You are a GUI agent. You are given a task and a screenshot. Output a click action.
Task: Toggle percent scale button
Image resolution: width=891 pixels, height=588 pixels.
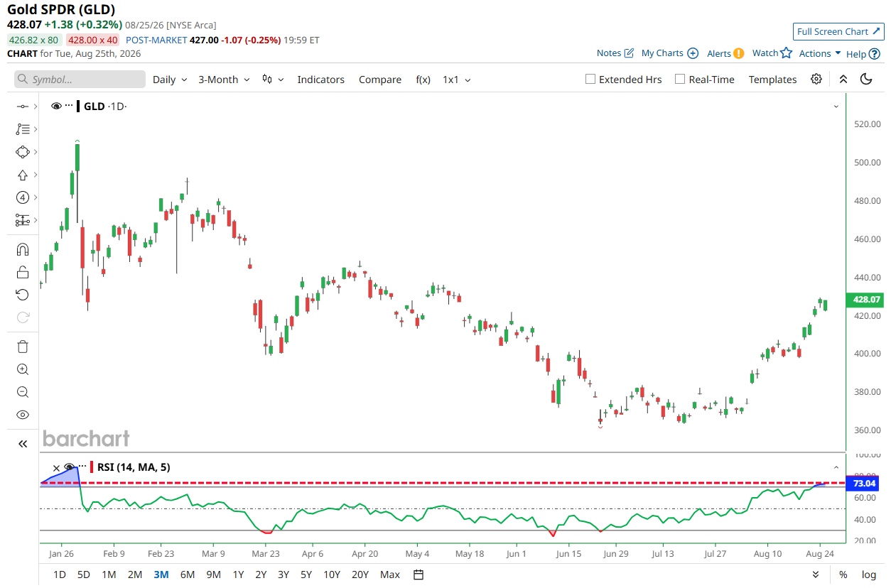pyautogui.click(x=843, y=575)
